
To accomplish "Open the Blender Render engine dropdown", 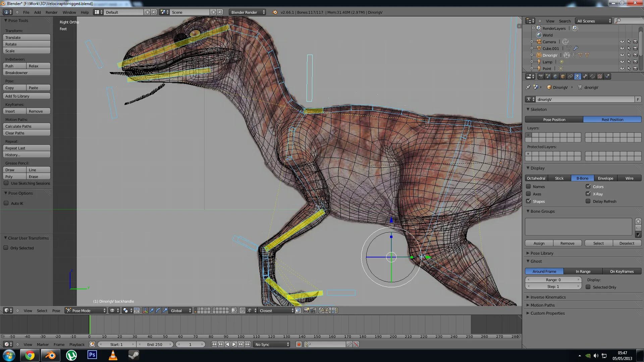I will point(248,12).
